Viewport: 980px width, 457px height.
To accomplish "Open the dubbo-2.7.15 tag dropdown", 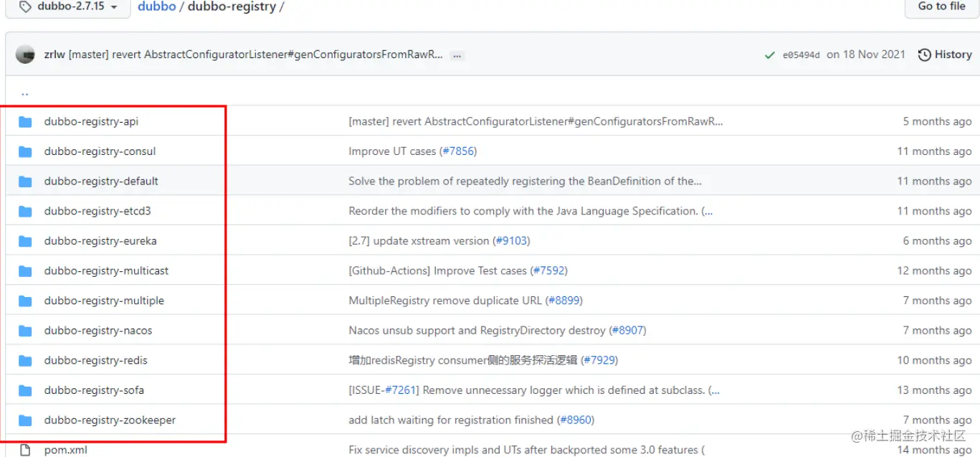I will (70, 6).
